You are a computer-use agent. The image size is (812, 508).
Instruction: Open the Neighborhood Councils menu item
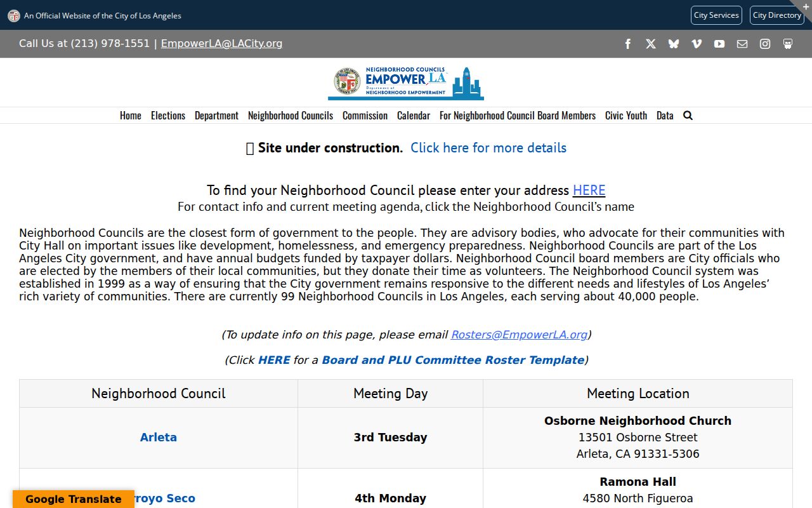click(x=291, y=116)
